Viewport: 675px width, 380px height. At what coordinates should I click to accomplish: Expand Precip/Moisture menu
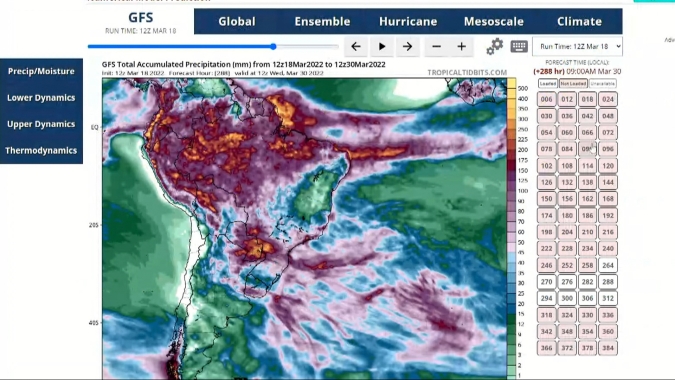pyautogui.click(x=41, y=71)
